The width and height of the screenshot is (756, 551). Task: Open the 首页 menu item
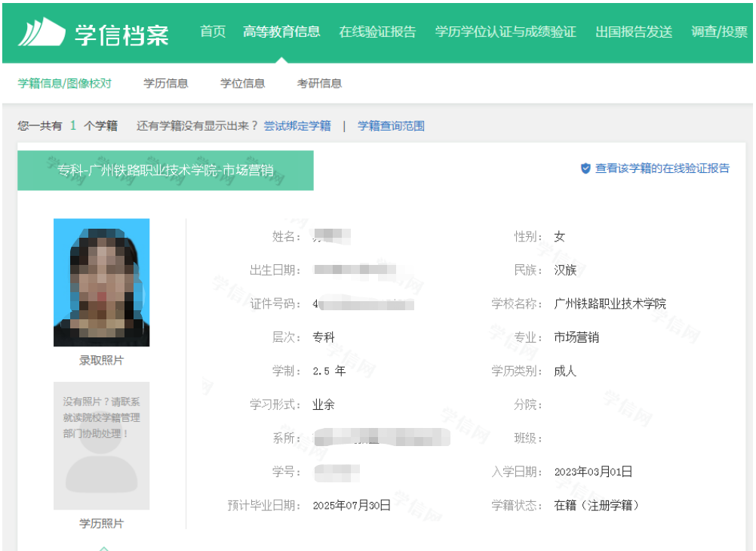[213, 32]
